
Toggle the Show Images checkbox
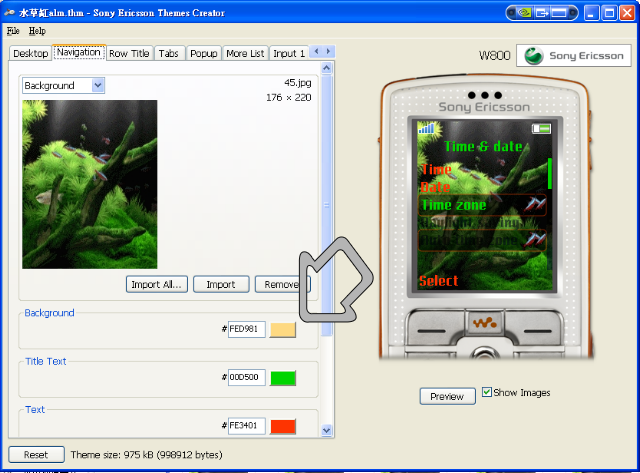[x=487, y=392]
